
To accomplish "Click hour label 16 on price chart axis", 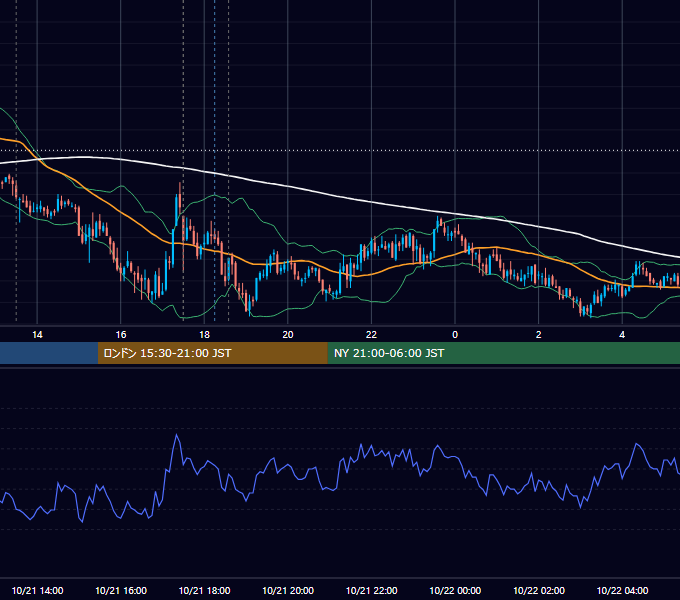I will 121,335.
